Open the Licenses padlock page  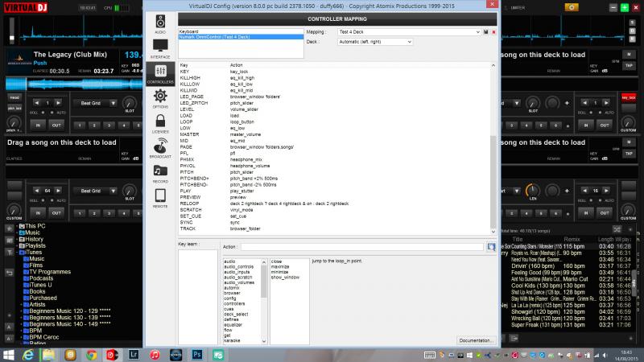tap(160, 124)
